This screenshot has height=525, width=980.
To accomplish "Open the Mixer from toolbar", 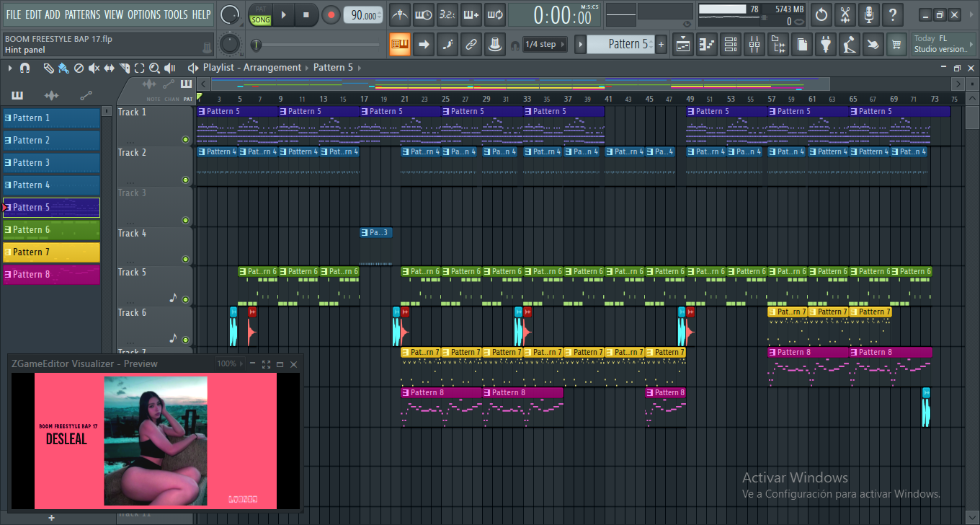I will 754,45.
